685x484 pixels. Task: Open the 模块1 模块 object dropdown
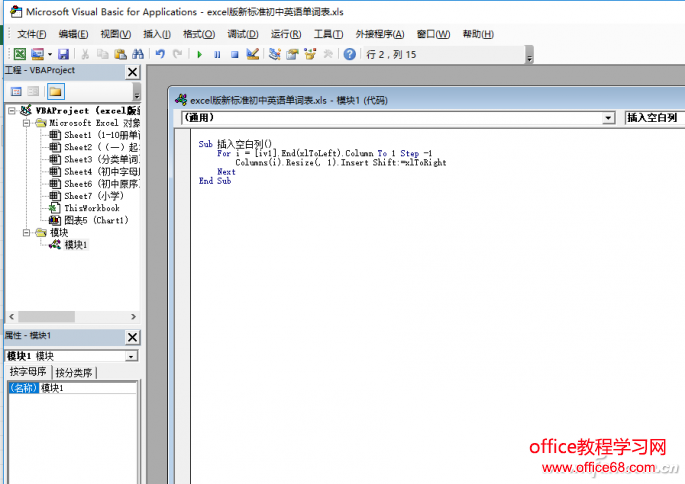[131, 356]
